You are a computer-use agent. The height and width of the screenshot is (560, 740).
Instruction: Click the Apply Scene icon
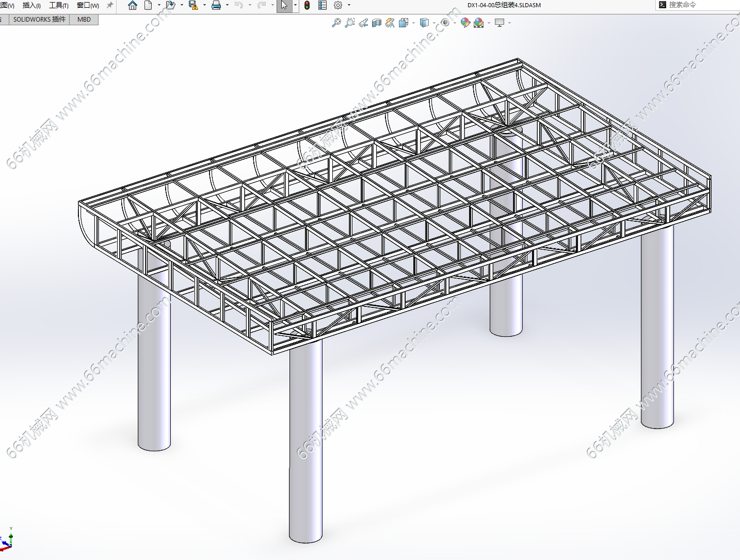(x=479, y=23)
